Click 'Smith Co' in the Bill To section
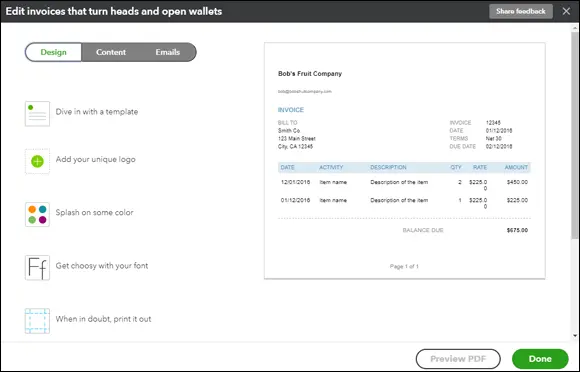580x372 pixels. click(x=289, y=131)
